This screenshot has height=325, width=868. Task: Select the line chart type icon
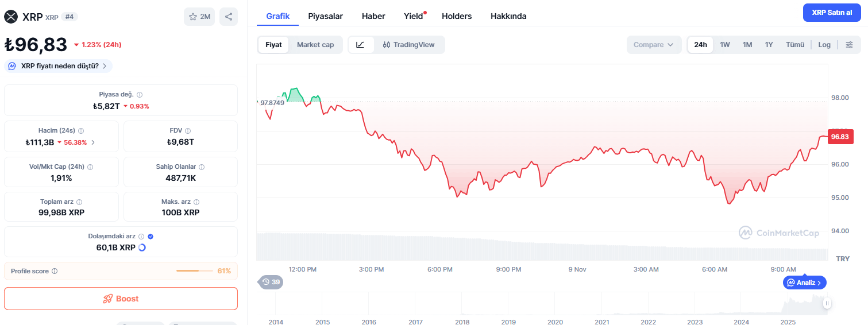coord(361,45)
